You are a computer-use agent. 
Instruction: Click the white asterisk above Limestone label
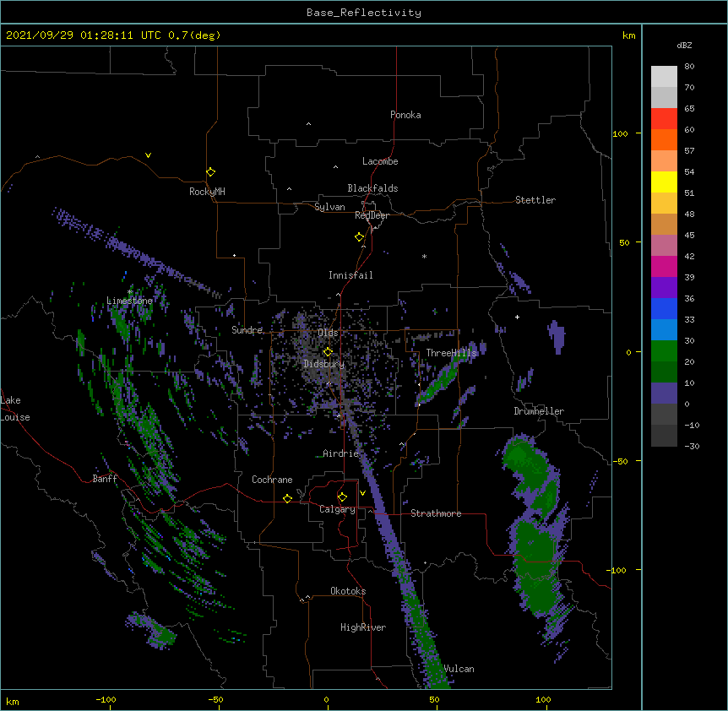pyautogui.click(x=130, y=291)
